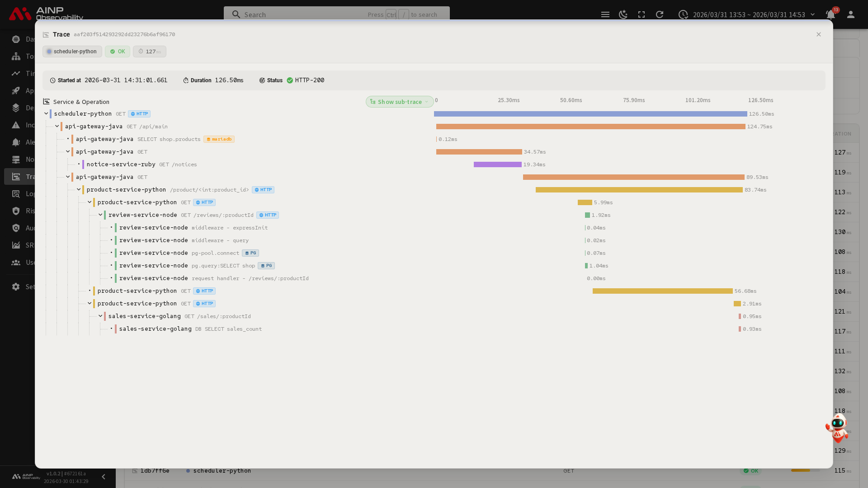Click the notifications bell icon
The height and width of the screenshot is (488, 868).
830,14
